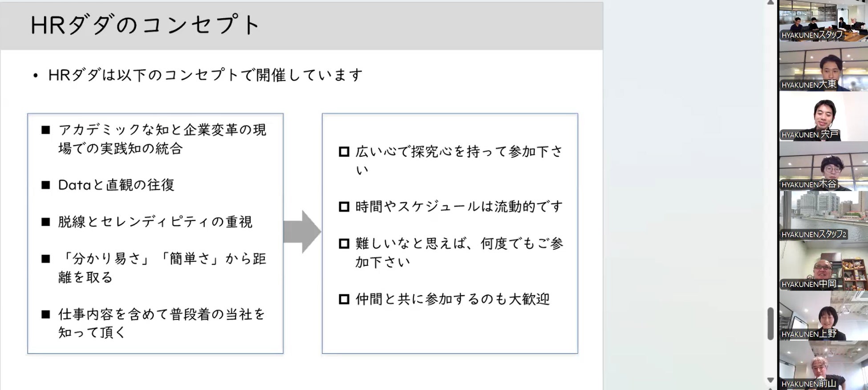Viewport: 868px width, 390px height.
Task: Click the slide title HRダダのコンセプト
Action: coord(145,25)
